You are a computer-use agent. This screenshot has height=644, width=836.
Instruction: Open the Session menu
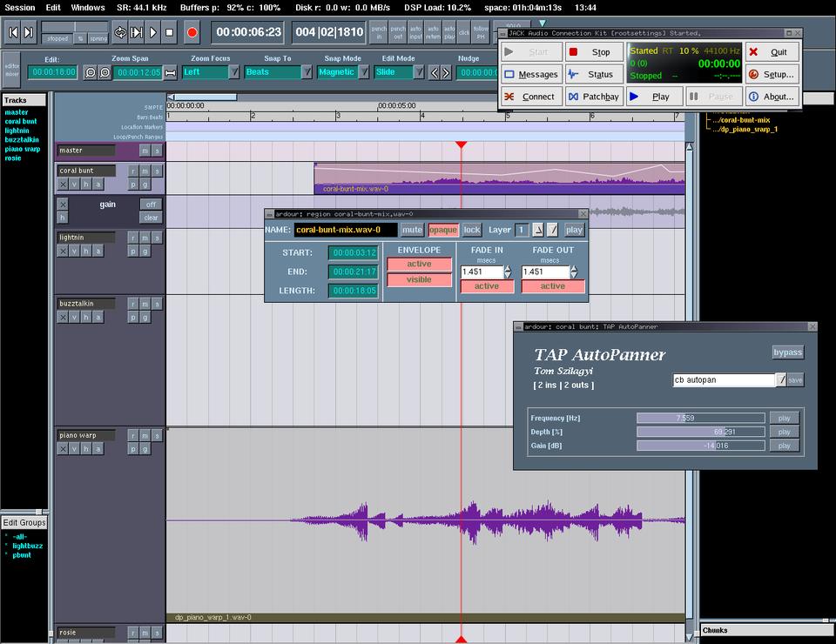(x=20, y=7)
